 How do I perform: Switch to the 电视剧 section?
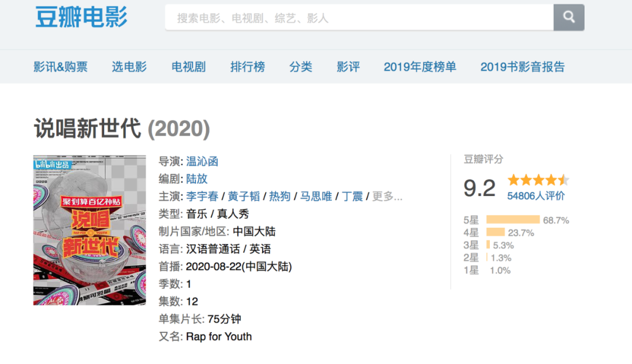click(188, 67)
